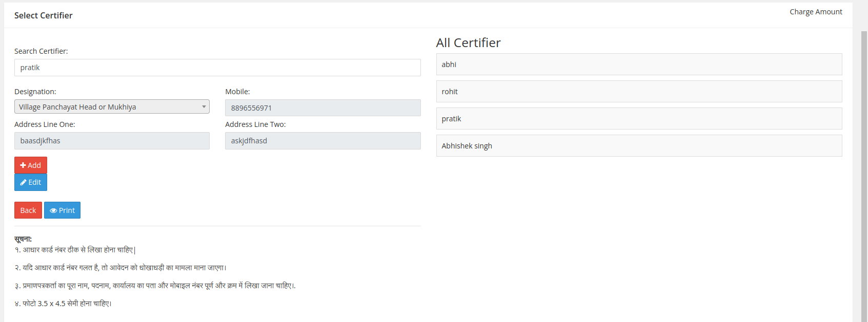Select Abhishek singh certifier entry
Viewport: 868px width, 322px height.
click(639, 146)
